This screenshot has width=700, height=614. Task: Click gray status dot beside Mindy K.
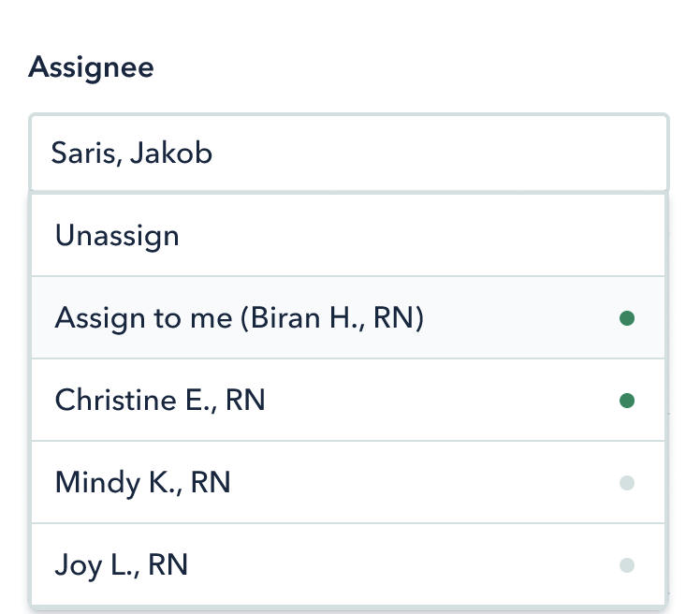point(627,483)
